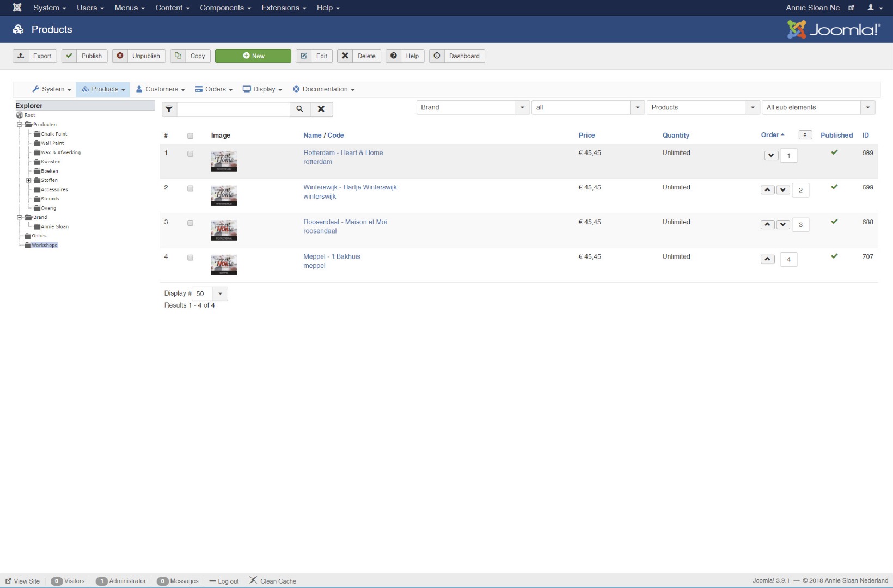Sort the list by Price column
893x588 pixels.
586,136
